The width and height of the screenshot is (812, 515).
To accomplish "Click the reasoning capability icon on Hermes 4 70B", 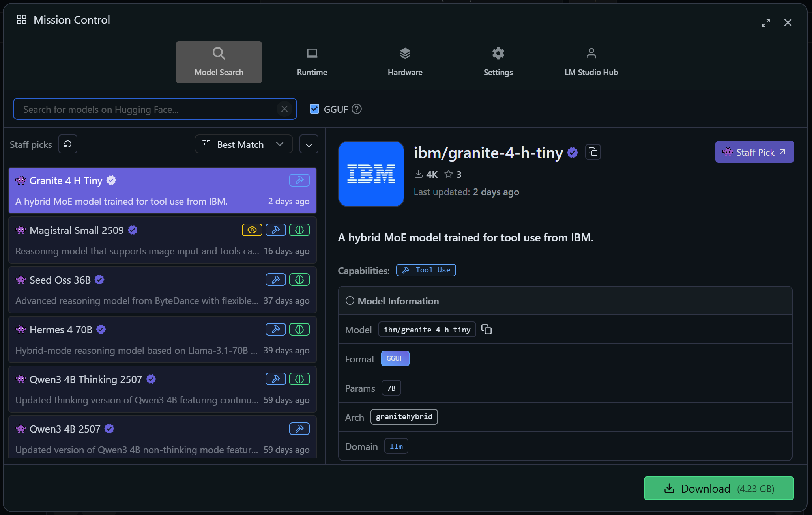I will (x=299, y=329).
